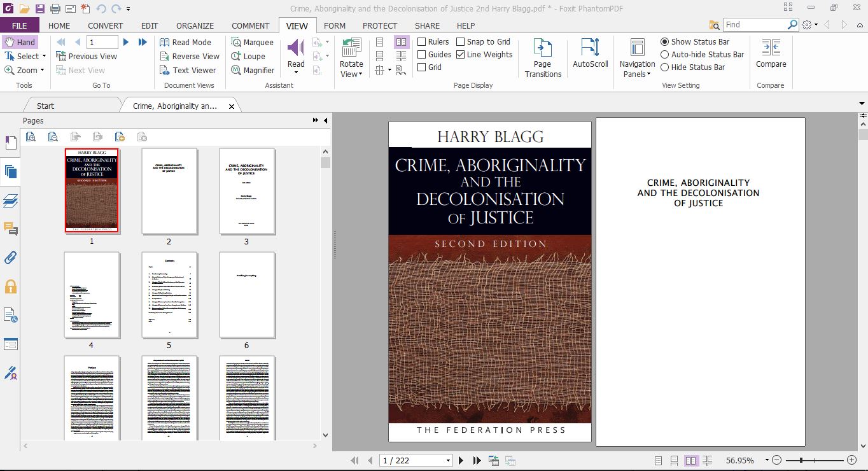
Task: Switch to the ORGANIZE ribbon tab
Action: point(195,25)
